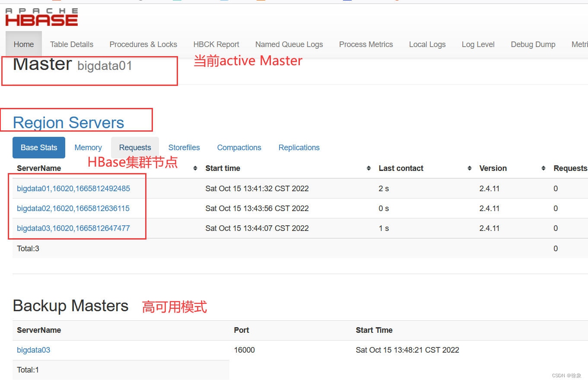This screenshot has width=588, height=382.
Task: Open HBCK Report page
Action: coord(216,44)
